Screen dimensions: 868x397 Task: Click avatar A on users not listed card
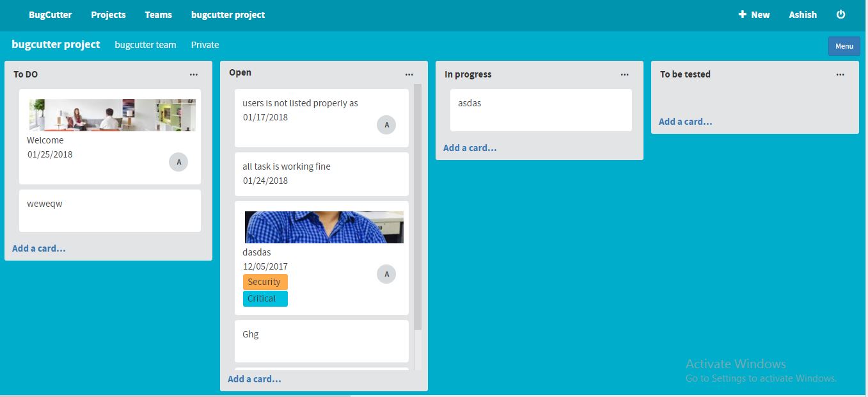click(386, 125)
